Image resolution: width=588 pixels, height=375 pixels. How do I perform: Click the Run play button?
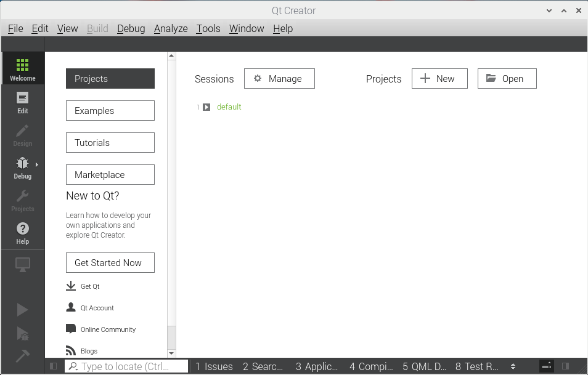point(22,310)
